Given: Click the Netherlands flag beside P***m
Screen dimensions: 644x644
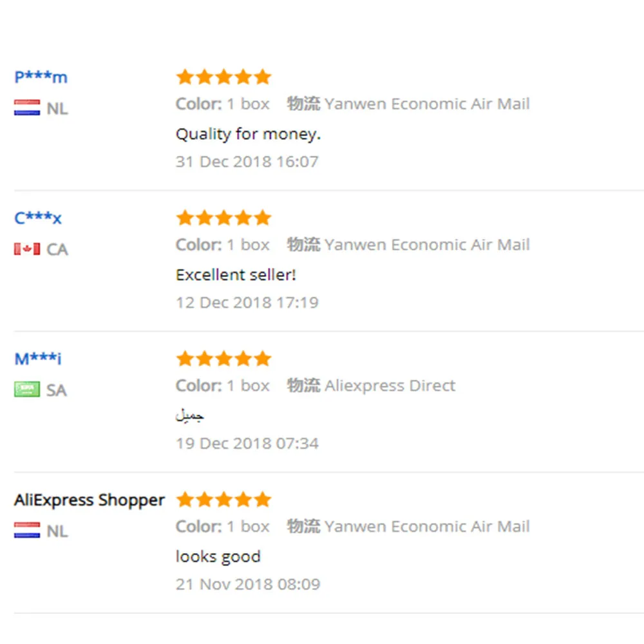Looking at the screenshot, I should point(27,108).
